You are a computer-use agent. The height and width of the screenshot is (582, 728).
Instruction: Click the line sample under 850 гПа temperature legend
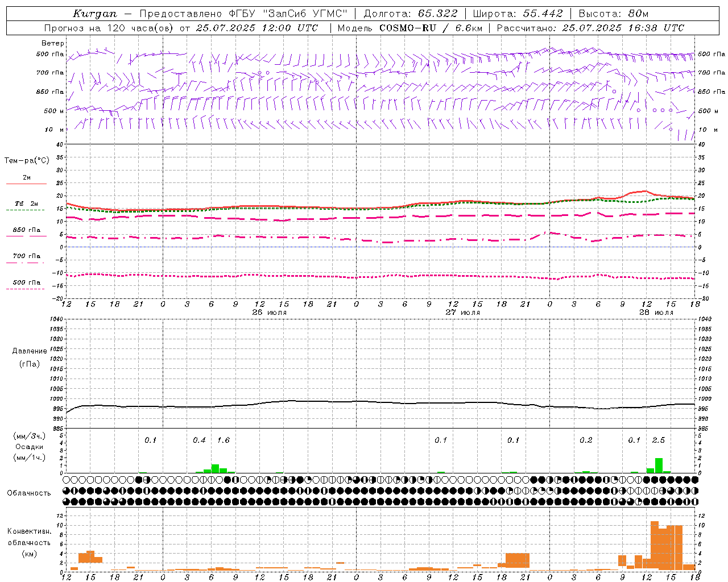pyautogui.click(x=26, y=236)
